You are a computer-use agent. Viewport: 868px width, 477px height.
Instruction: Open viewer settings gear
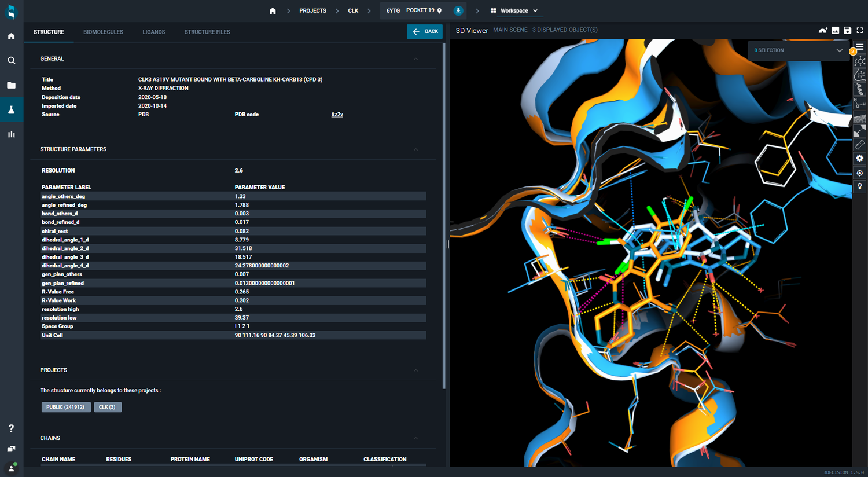(860, 159)
